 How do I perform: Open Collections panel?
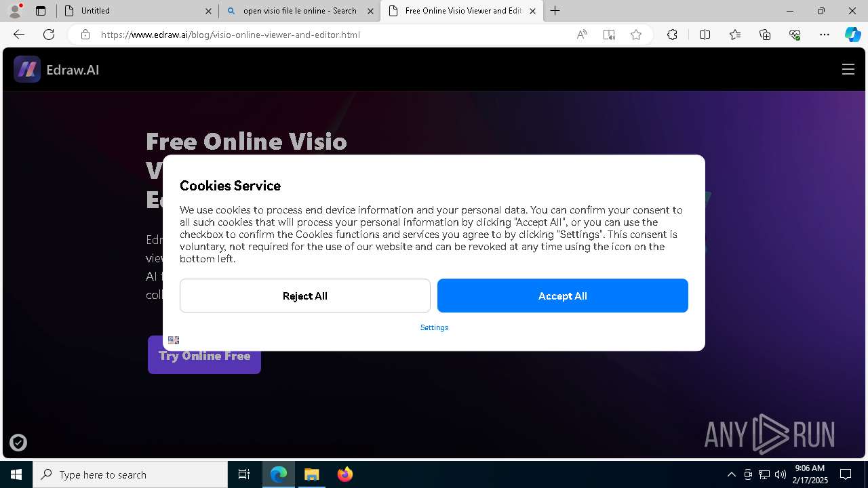765,35
